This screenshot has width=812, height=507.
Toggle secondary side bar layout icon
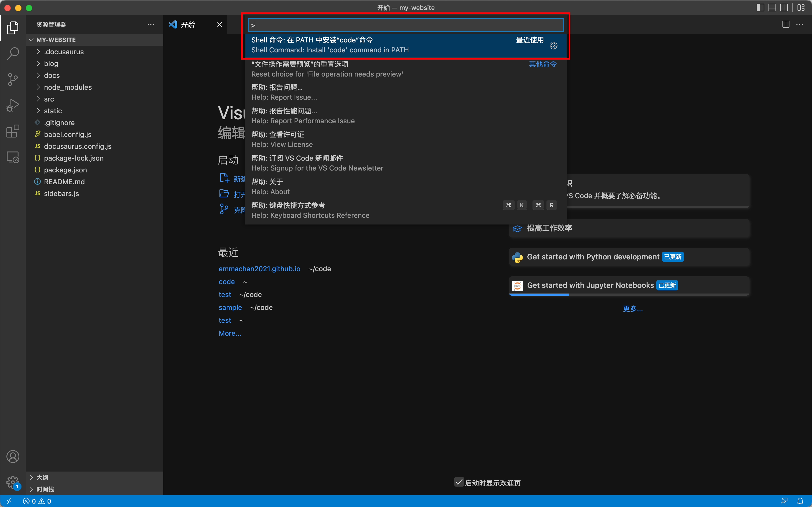pos(784,7)
